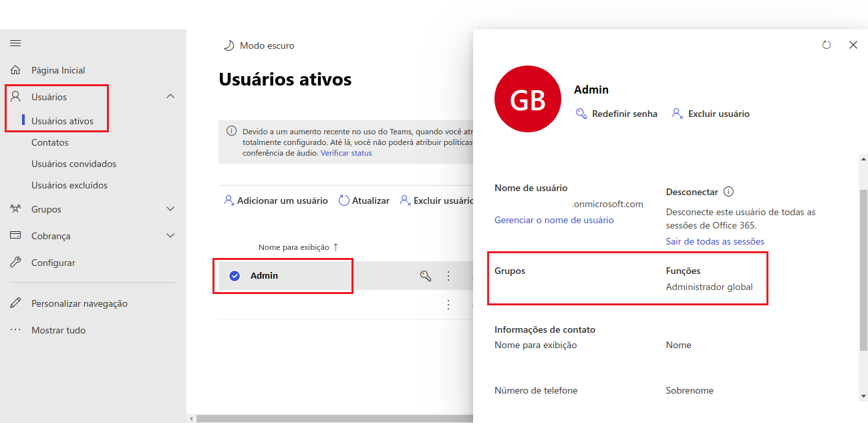The height and width of the screenshot is (423, 868).
Task: Open more options dots for Admin row
Action: pyautogui.click(x=448, y=276)
